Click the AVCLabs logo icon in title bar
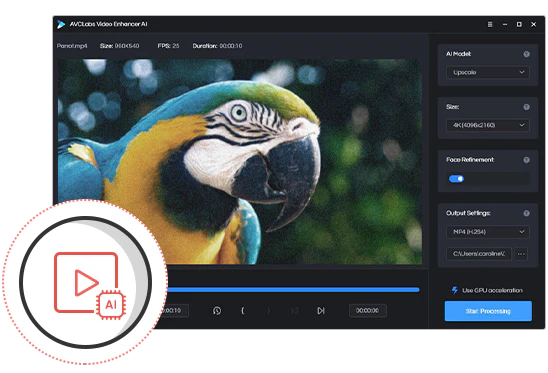The height and width of the screenshot is (373, 548). point(61,24)
